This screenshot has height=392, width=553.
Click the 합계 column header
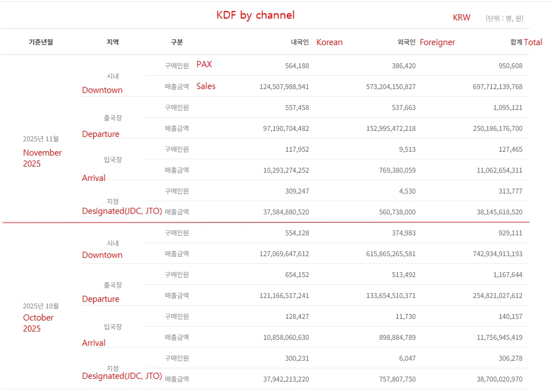tap(516, 42)
